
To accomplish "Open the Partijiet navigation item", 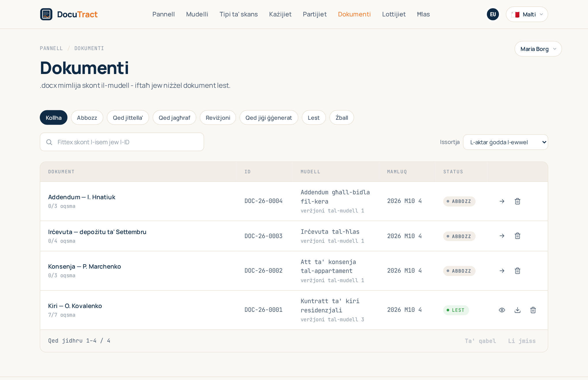I will pyautogui.click(x=315, y=14).
